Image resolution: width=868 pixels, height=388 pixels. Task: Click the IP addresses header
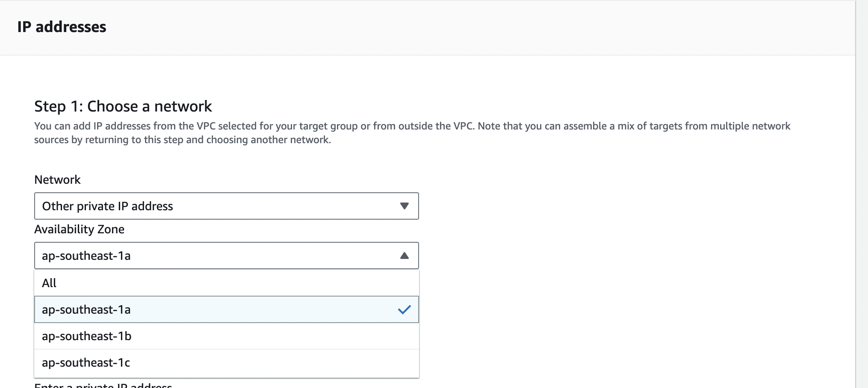click(62, 27)
